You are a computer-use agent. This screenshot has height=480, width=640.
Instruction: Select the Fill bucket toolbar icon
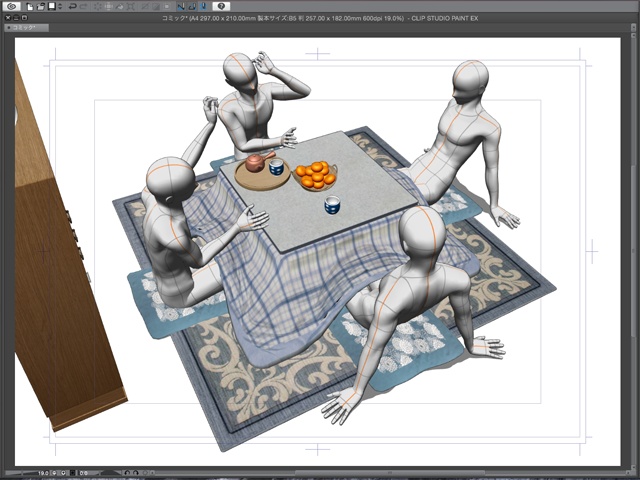120,7
